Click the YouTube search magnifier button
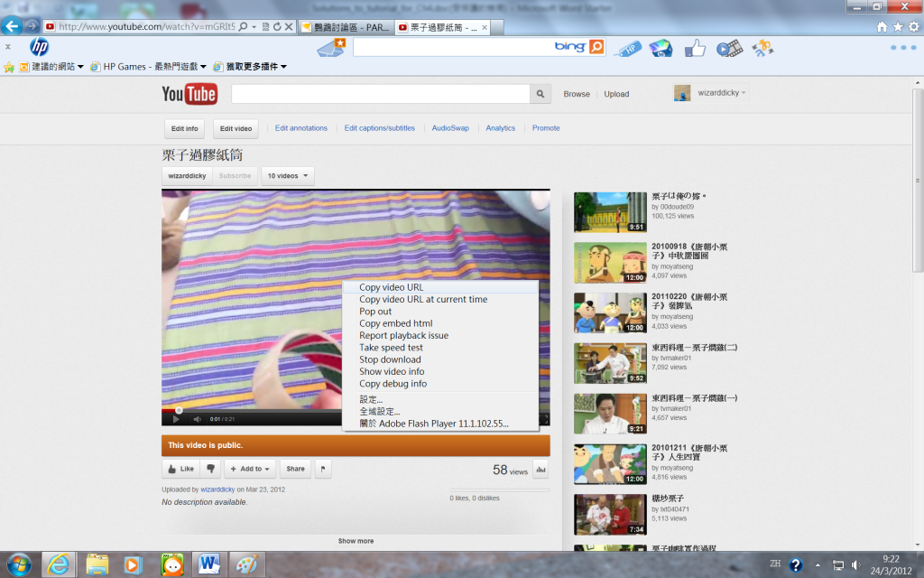 coord(541,94)
